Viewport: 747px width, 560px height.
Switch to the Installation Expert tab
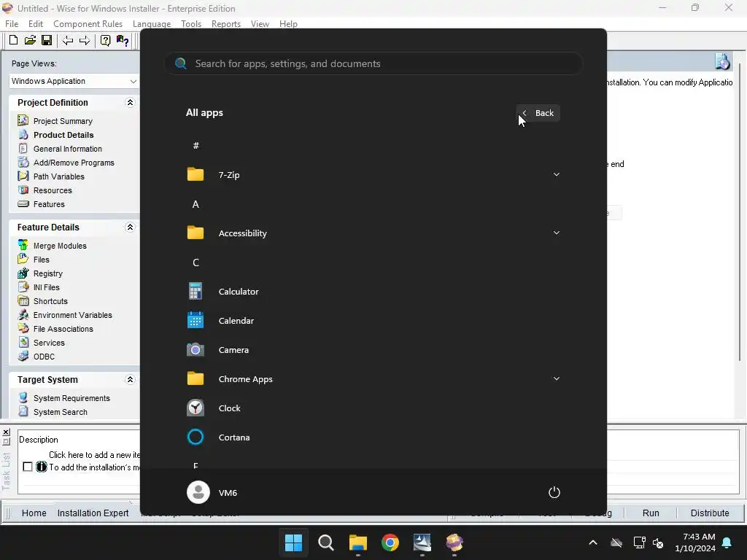pyautogui.click(x=93, y=513)
